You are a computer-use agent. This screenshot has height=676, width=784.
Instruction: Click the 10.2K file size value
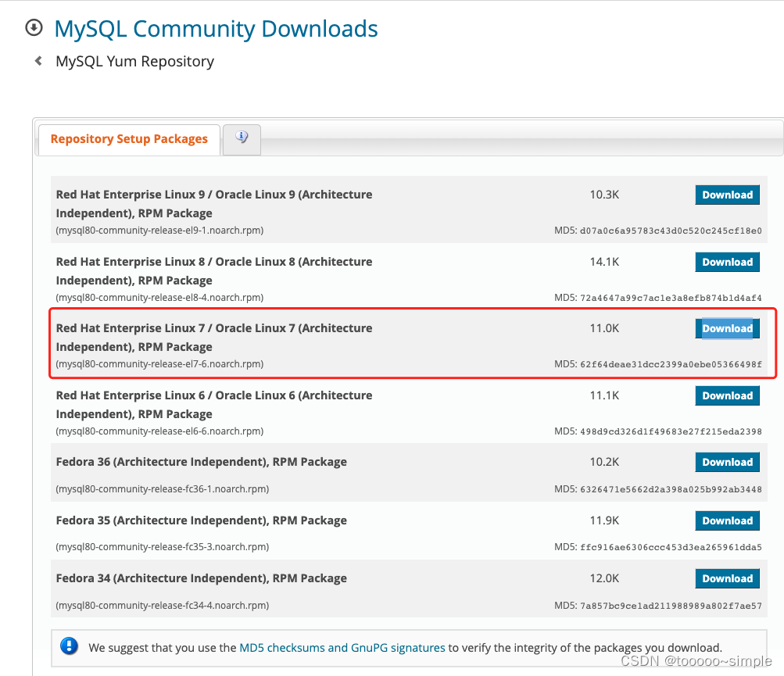[x=604, y=462]
